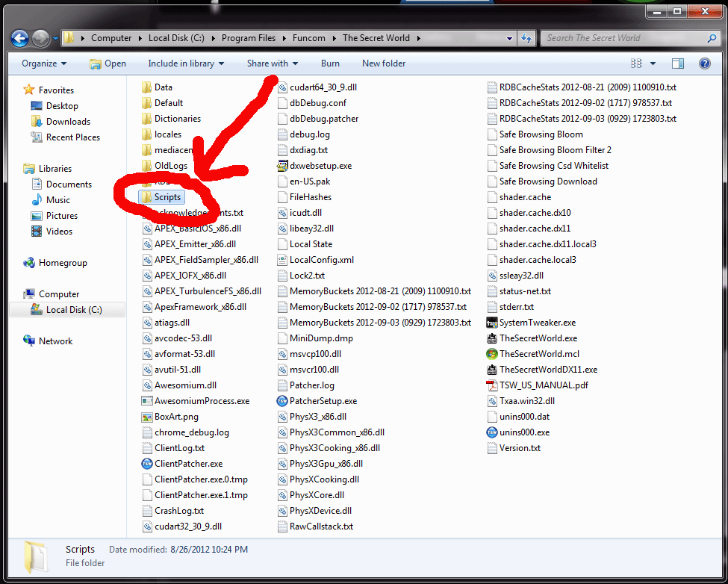Click the New folder button
This screenshot has width=728, height=584.
pos(384,63)
